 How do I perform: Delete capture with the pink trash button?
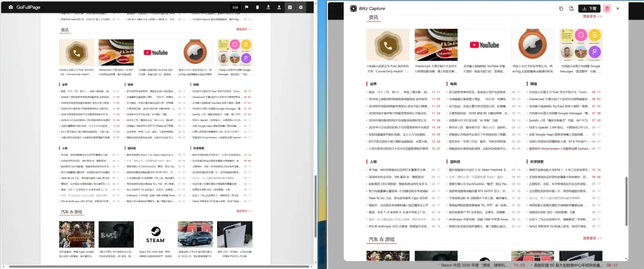pyautogui.click(x=608, y=8)
